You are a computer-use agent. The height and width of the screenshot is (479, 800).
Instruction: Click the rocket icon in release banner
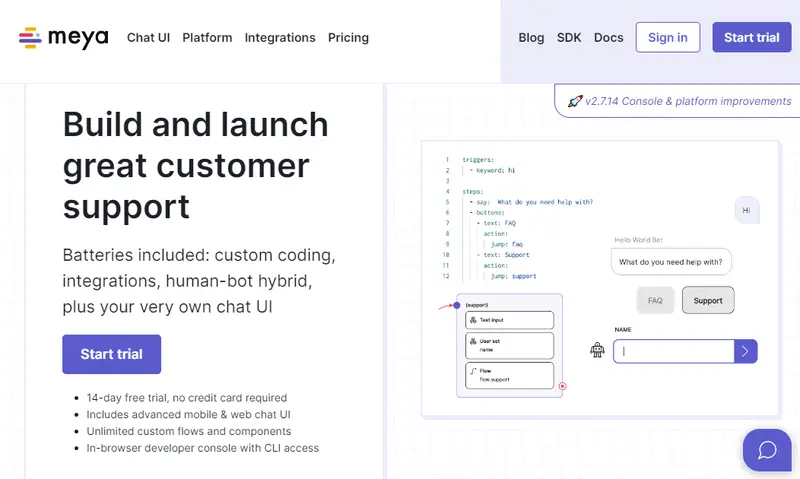(575, 101)
